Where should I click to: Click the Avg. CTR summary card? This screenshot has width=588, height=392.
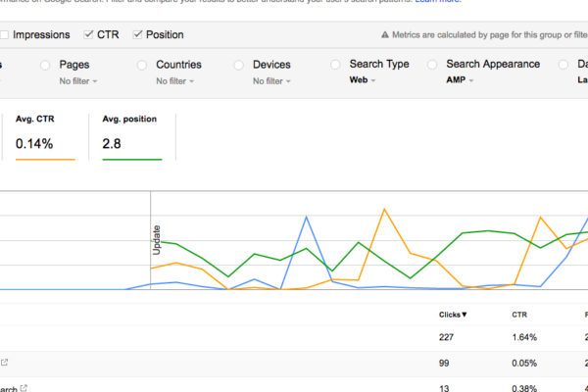[x=45, y=135]
